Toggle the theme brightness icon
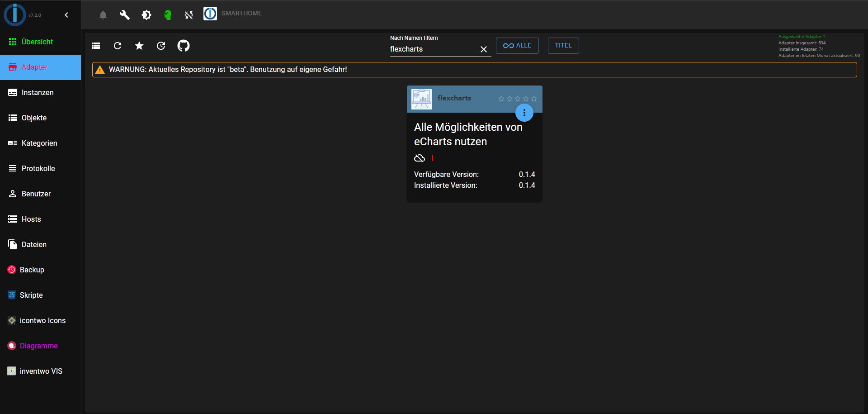This screenshot has width=868, height=414. pyautogui.click(x=146, y=15)
